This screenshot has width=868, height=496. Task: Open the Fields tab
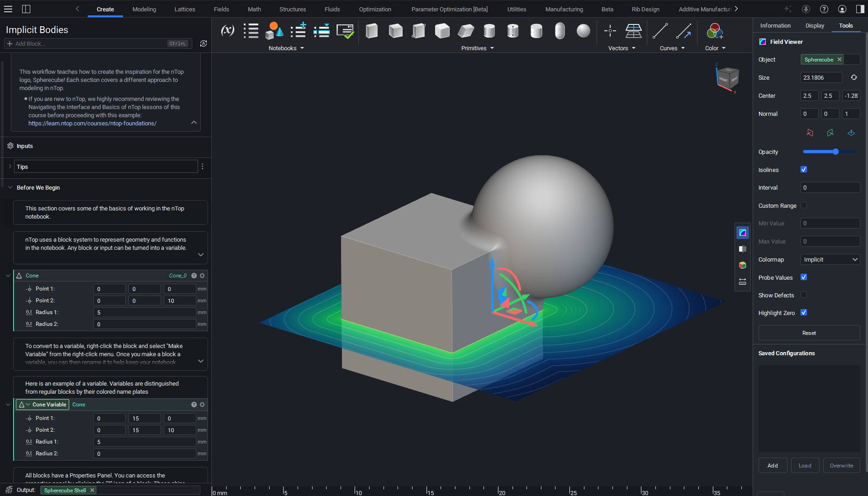click(x=222, y=9)
